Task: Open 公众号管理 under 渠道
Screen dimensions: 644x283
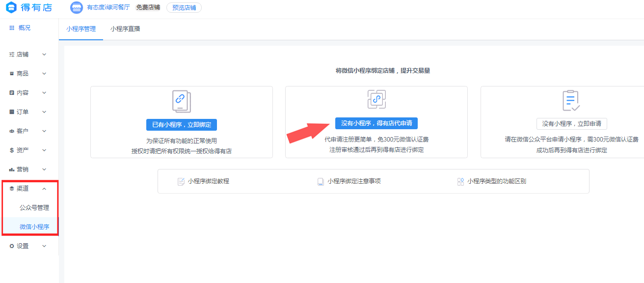Action: pos(34,208)
